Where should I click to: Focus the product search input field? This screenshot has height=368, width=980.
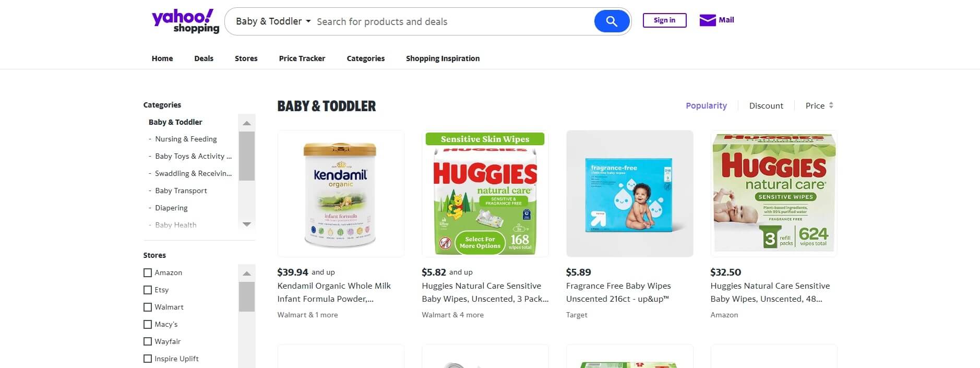point(449,21)
